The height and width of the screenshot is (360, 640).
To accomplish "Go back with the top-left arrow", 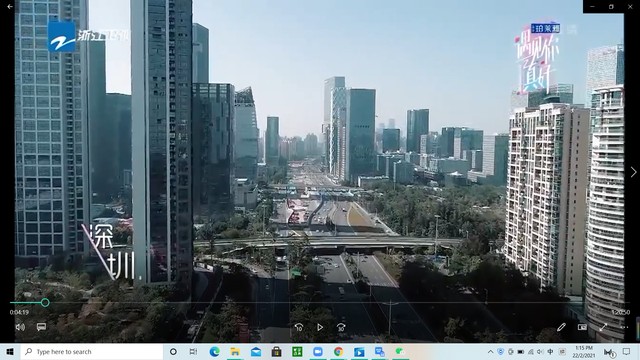I will (x=10, y=7).
